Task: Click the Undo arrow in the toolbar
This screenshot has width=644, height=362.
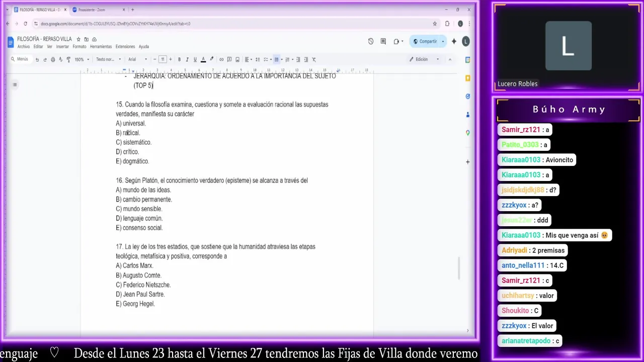Action: pyautogui.click(x=37, y=59)
